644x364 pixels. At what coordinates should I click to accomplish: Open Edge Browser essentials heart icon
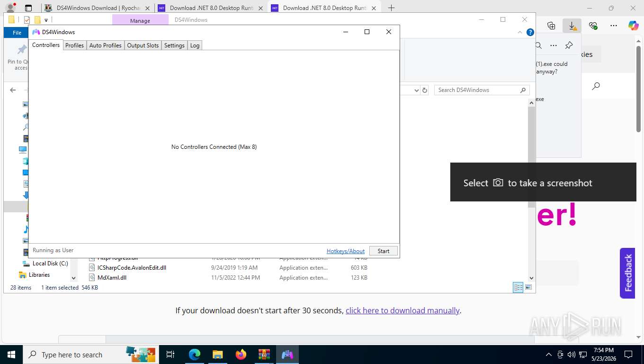tap(593, 26)
